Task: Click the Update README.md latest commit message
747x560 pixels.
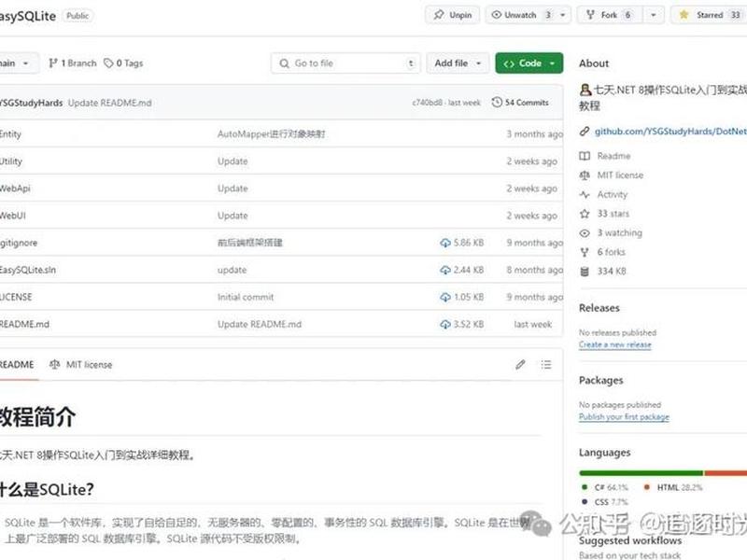Action: pos(109,103)
